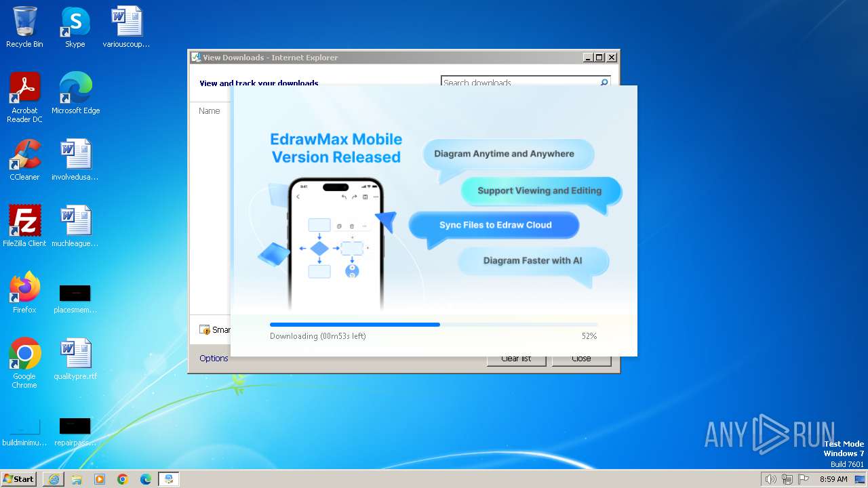This screenshot has height=488, width=868.
Task: Click the network tray icon
Action: coord(787,479)
